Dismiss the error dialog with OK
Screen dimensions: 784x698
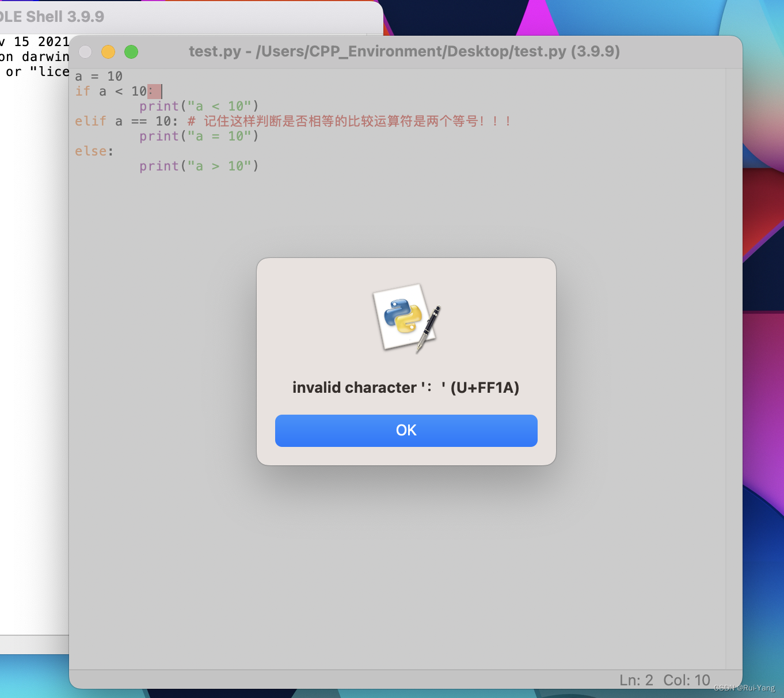tap(406, 430)
